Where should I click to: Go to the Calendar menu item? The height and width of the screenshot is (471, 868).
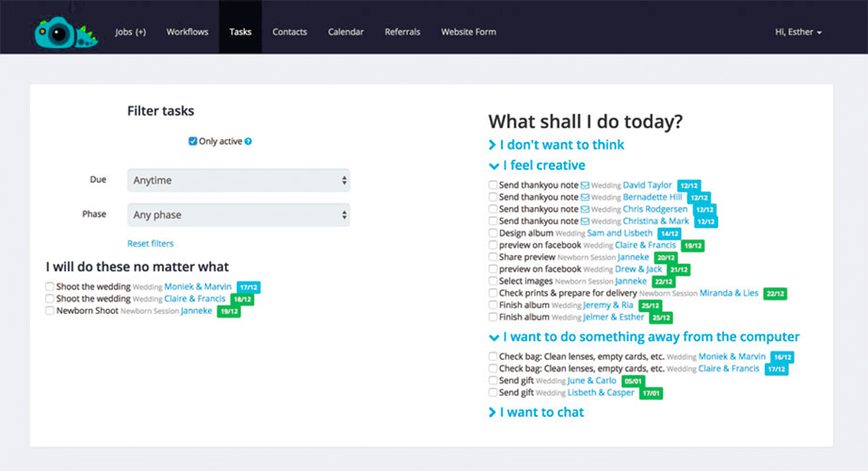[345, 32]
